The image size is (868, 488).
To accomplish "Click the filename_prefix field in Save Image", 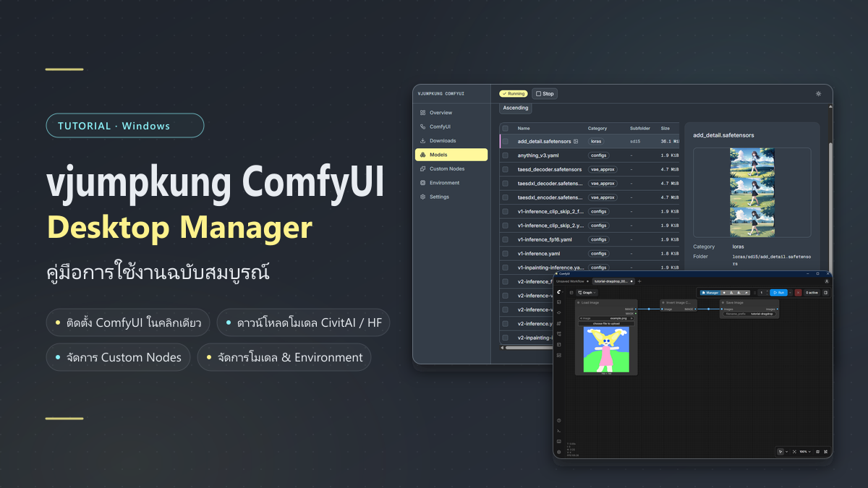I will (749, 314).
